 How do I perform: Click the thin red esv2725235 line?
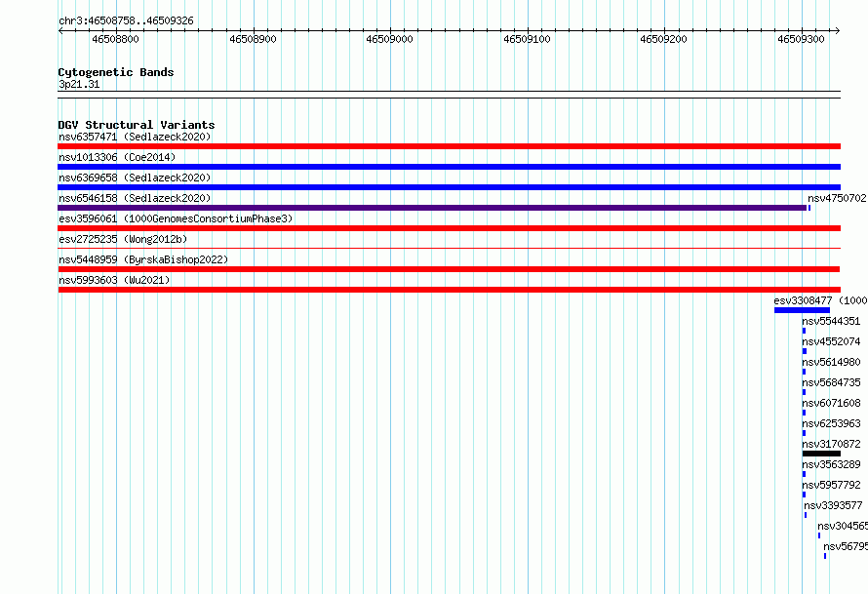(449, 249)
